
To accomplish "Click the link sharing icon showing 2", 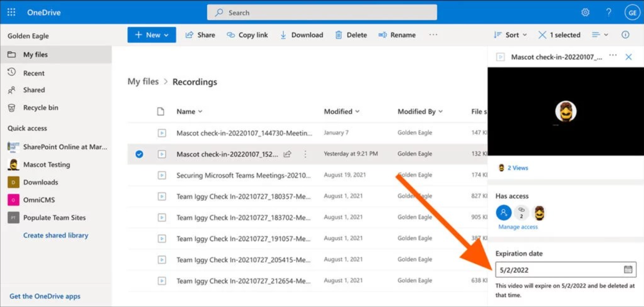I will [521, 212].
